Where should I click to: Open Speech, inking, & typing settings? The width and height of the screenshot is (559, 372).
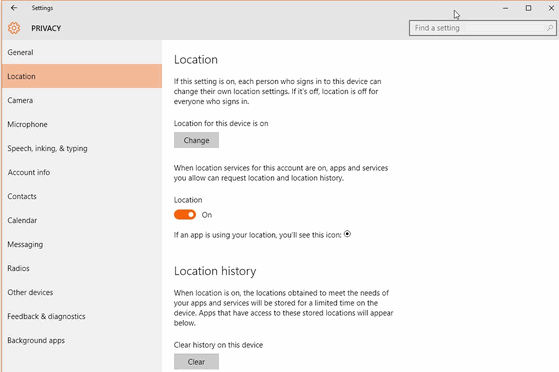82,148
